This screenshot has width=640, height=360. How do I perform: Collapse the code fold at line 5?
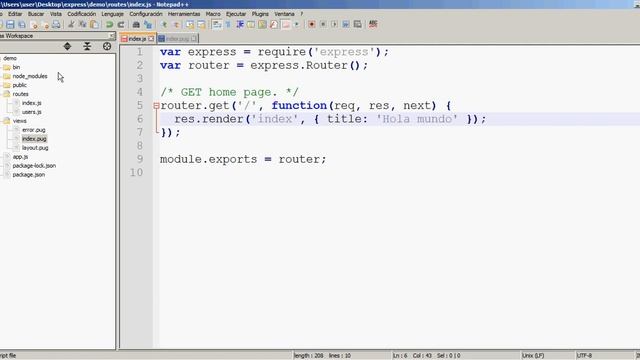click(x=156, y=106)
